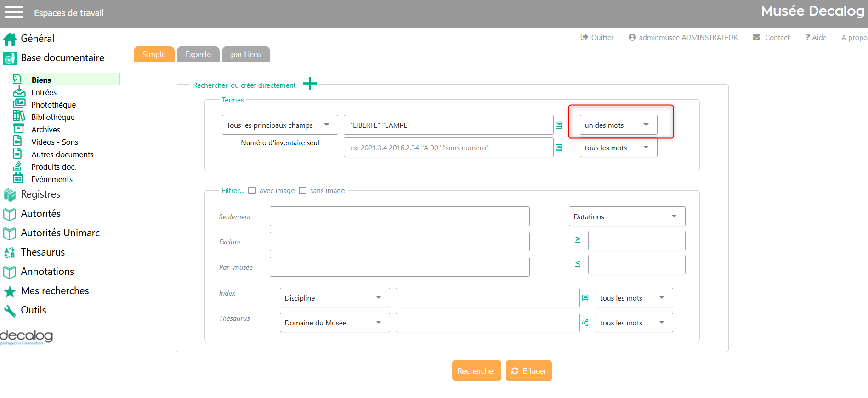The image size is (868, 398).
Task: Click the Produits doc. icon
Action: (x=17, y=165)
